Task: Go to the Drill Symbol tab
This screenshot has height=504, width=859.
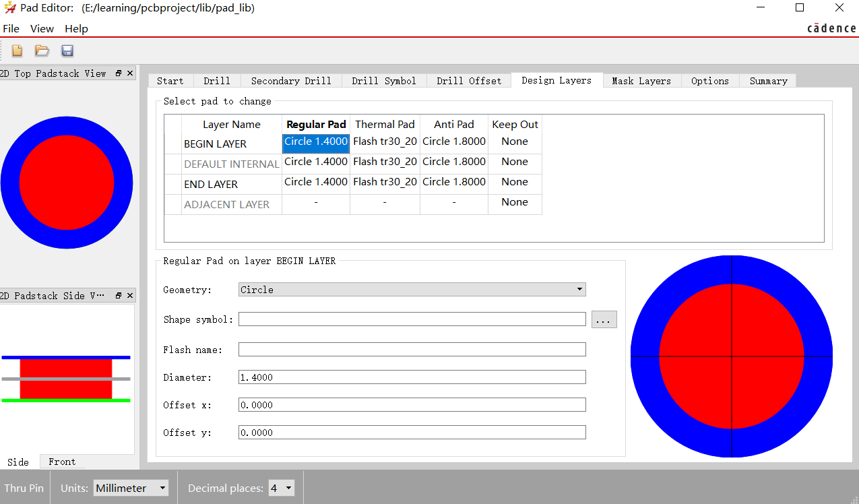Action: (x=384, y=81)
